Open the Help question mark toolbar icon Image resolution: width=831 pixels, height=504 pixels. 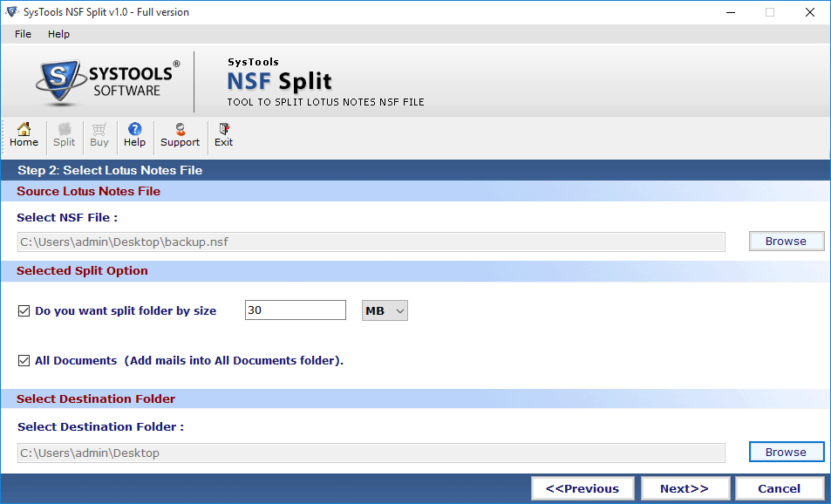click(x=134, y=136)
